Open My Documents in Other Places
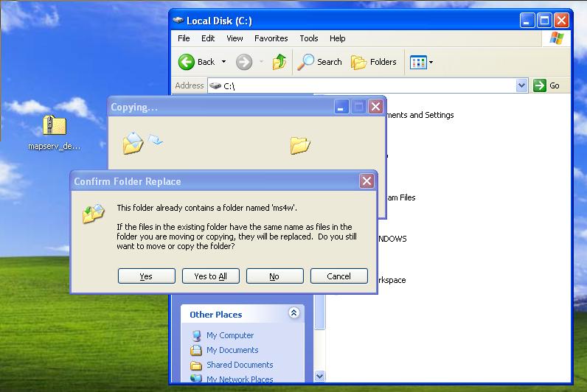 232,350
